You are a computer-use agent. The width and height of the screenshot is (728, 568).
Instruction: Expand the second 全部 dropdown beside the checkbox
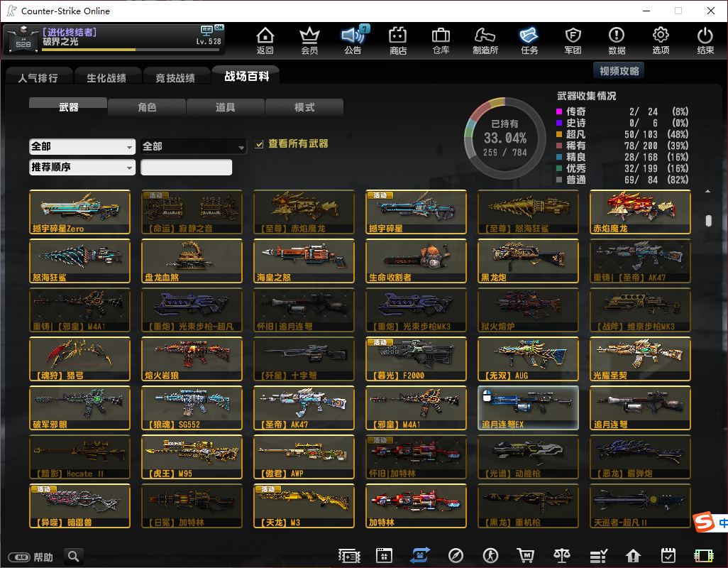193,146
